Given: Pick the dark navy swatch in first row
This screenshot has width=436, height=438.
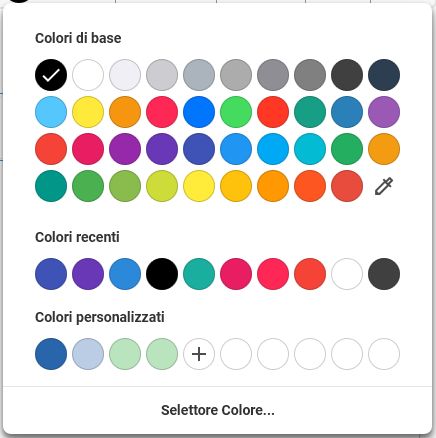Looking at the screenshot, I should tap(384, 75).
